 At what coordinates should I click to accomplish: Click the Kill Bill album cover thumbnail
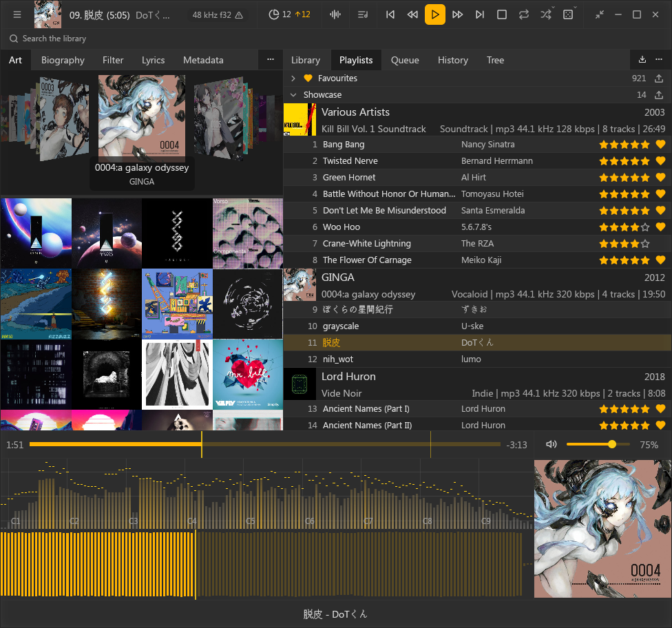click(300, 120)
